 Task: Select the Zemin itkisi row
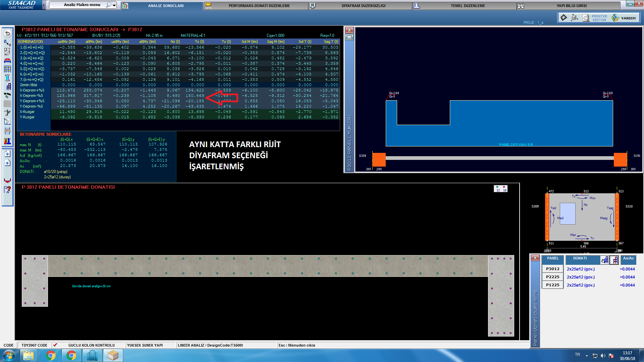pyautogui.click(x=178, y=85)
